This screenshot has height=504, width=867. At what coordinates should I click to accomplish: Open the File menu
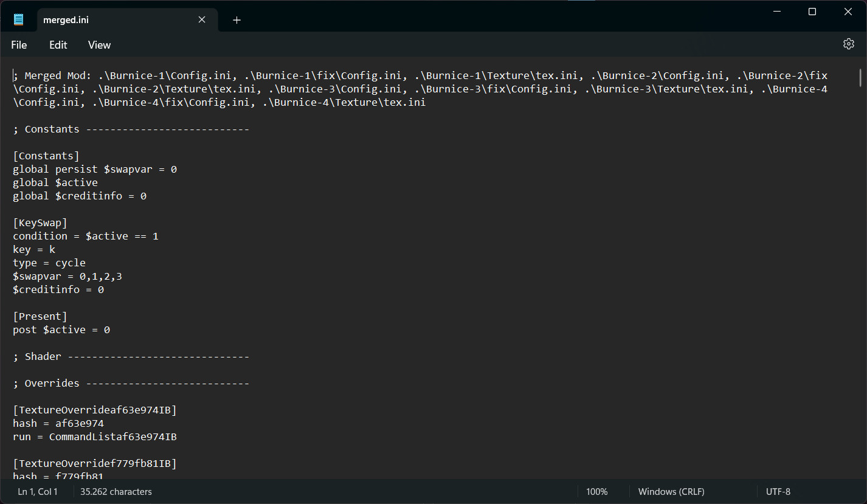(18, 44)
